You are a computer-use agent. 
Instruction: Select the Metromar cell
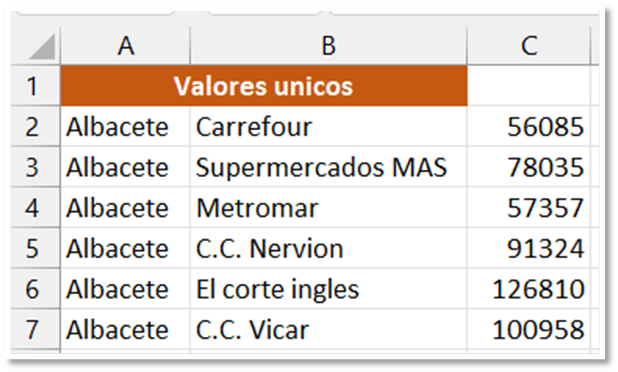tap(328, 208)
